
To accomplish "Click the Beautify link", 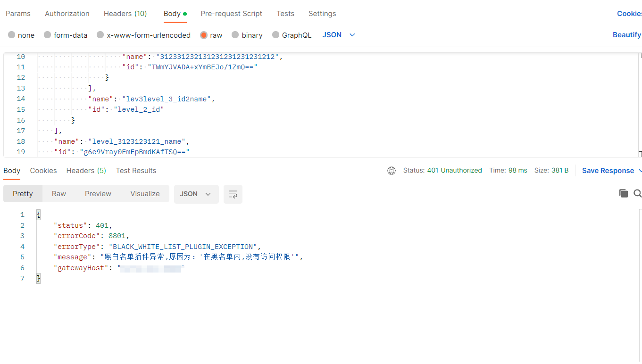I will click(626, 35).
